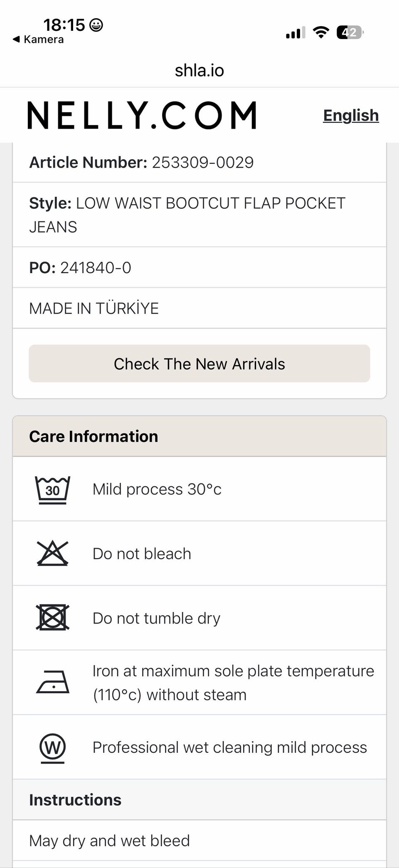Tap the shla.io address bar
The width and height of the screenshot is (399, 868).
tap(199, 71)
